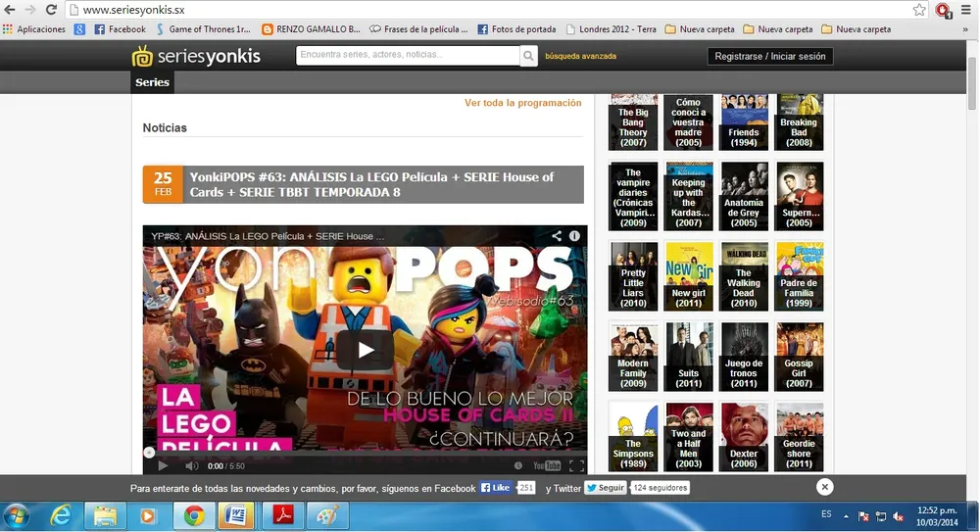Open Adobe Reader from taskbar
This screenshot has width=980, height=532.
pos(282,516)
